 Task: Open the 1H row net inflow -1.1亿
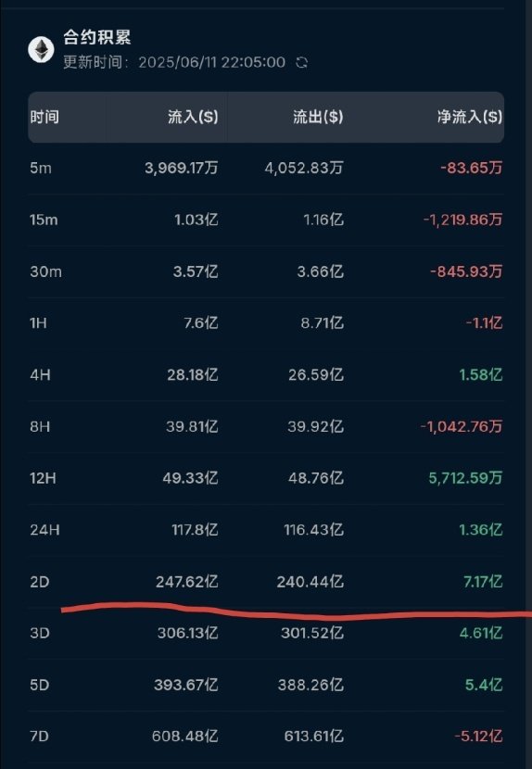pyautogui.click(x=484, y=323)
